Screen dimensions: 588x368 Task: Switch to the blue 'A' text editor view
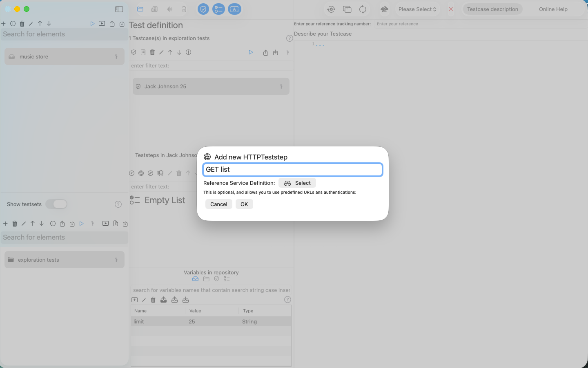pos(234,9)
